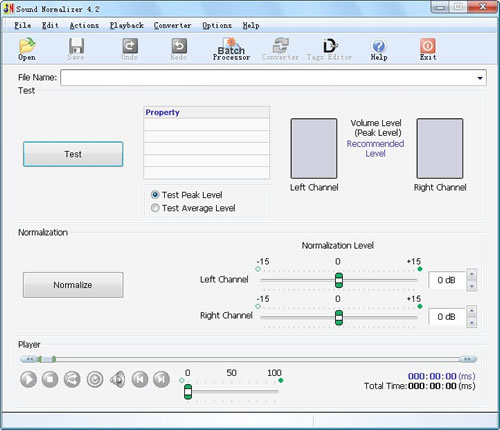Screen dimensions: 500x430
Task: Minimize the Sound Normalizer window
Action: pos(441,7)
